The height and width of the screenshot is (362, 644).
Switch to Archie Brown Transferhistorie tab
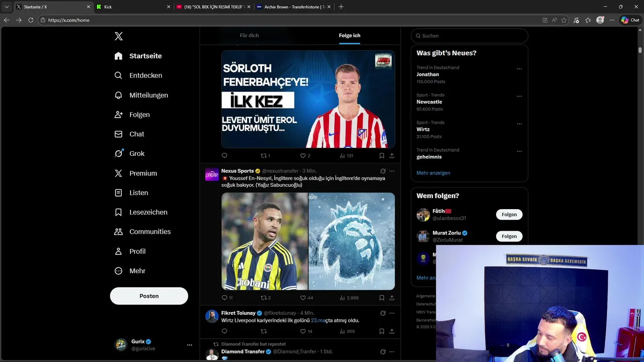[293, 7]
